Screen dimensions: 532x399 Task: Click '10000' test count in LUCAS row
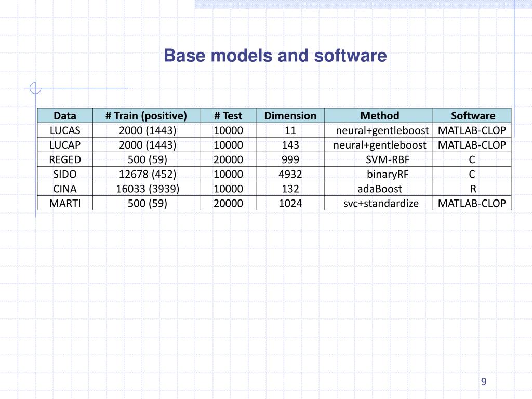click(228, 130)
